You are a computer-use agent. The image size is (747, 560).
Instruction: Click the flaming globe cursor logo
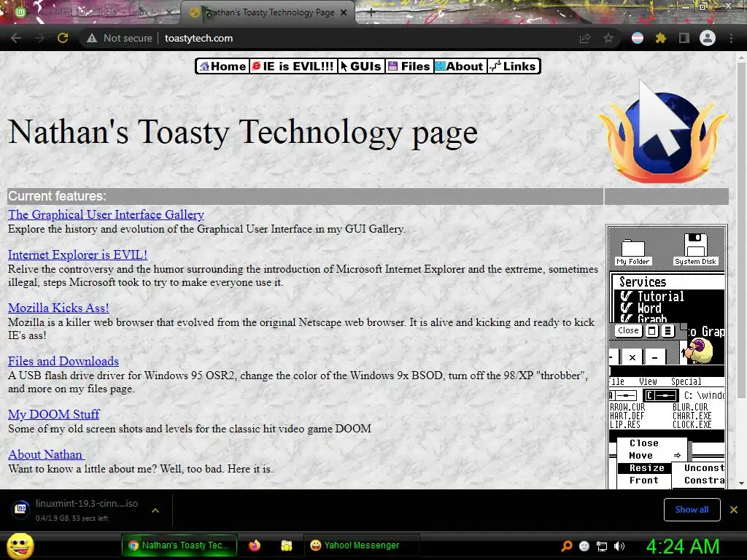[662, 131]
